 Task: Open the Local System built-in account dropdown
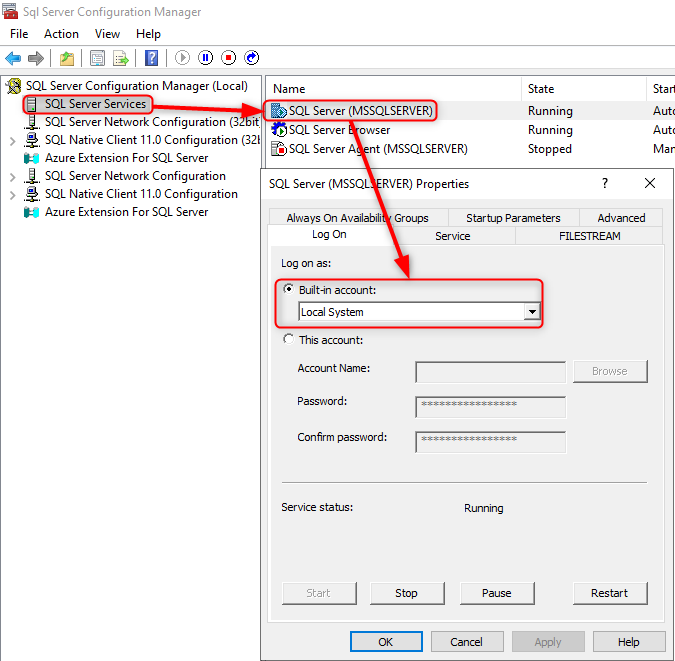click(x=532, y=312)
